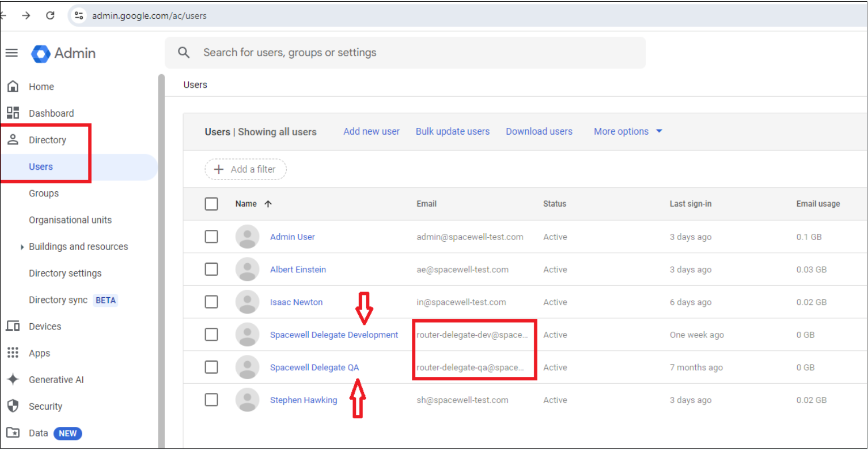The image size is (868, 450).
Task: Collapse the Directory section
Action: click(x=48, y=140)
